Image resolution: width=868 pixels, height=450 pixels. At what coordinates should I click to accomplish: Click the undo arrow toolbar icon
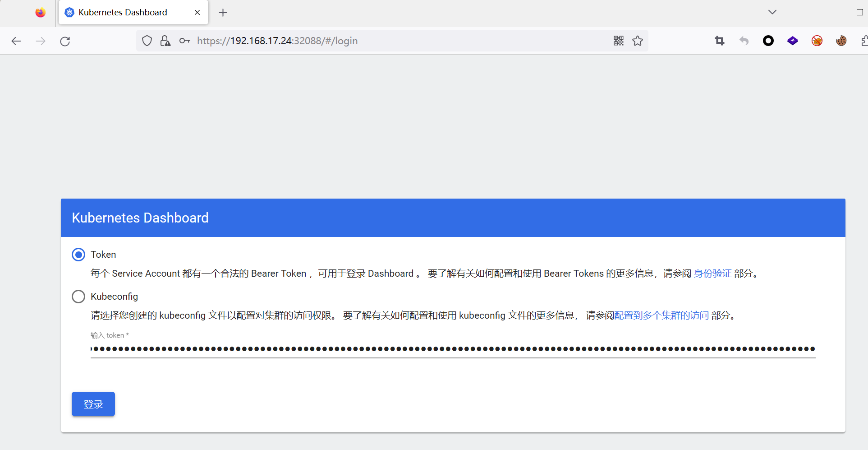pyautogui.click(x=744, y=41)
